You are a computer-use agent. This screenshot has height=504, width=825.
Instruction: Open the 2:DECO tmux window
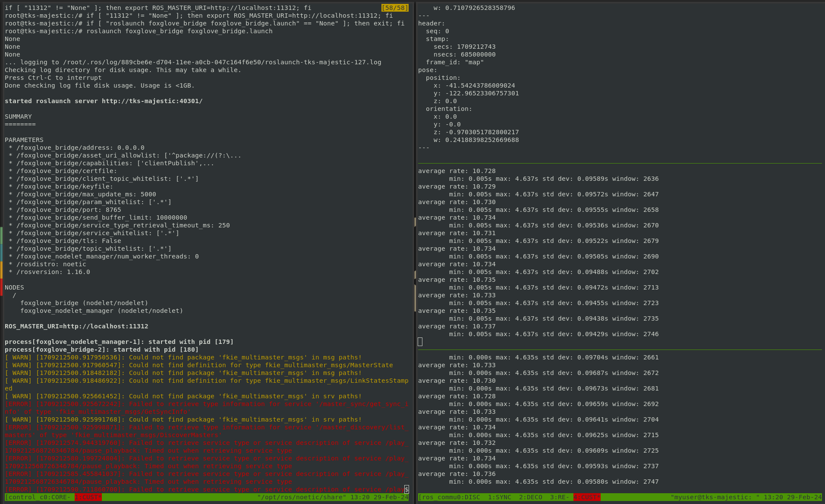(531, 497)
